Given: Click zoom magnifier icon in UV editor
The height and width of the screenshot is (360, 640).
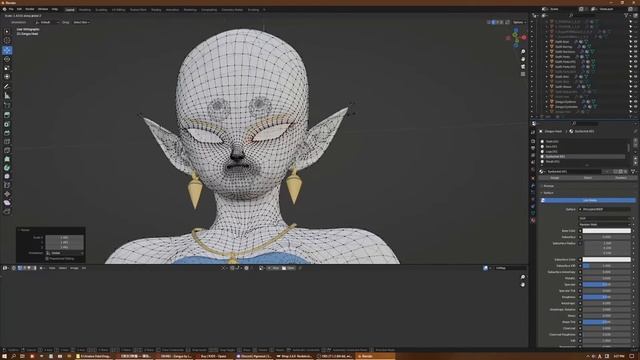Looking at the screenshot, I should click(x=523, y=277).
